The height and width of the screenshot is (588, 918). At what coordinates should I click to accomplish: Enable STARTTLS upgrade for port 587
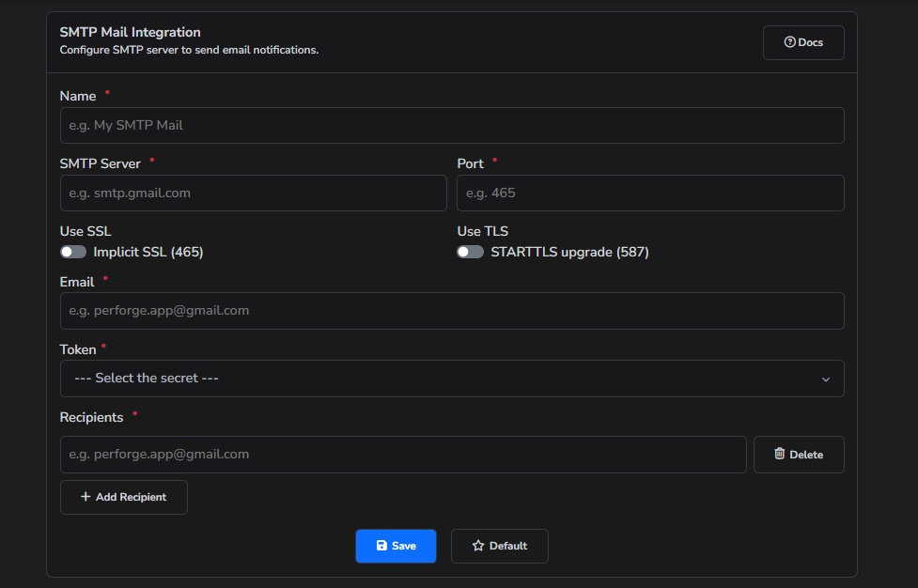(x=470, y=252)
